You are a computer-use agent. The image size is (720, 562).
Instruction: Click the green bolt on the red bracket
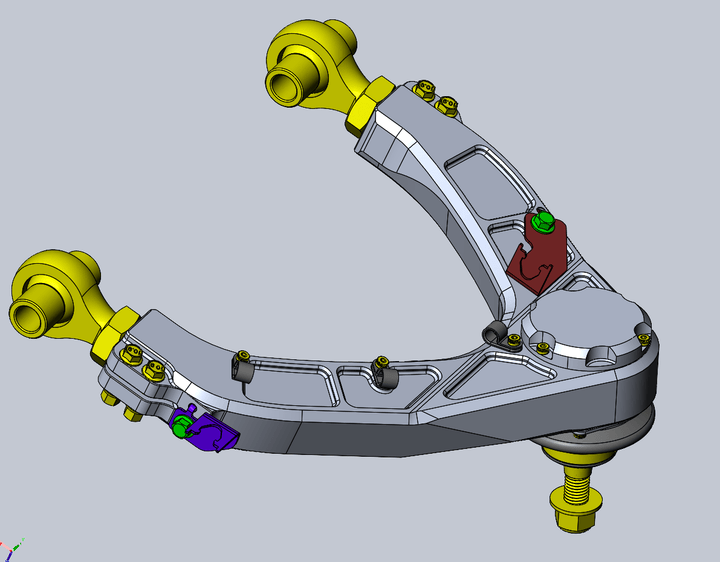pos(544,220)
